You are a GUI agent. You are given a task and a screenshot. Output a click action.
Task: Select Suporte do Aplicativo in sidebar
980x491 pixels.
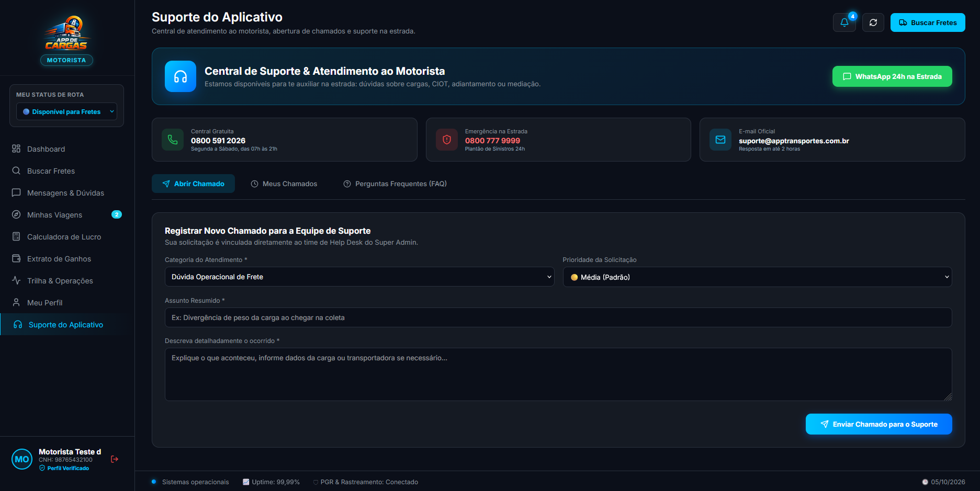pyautogui.click(x=67, y=325)
